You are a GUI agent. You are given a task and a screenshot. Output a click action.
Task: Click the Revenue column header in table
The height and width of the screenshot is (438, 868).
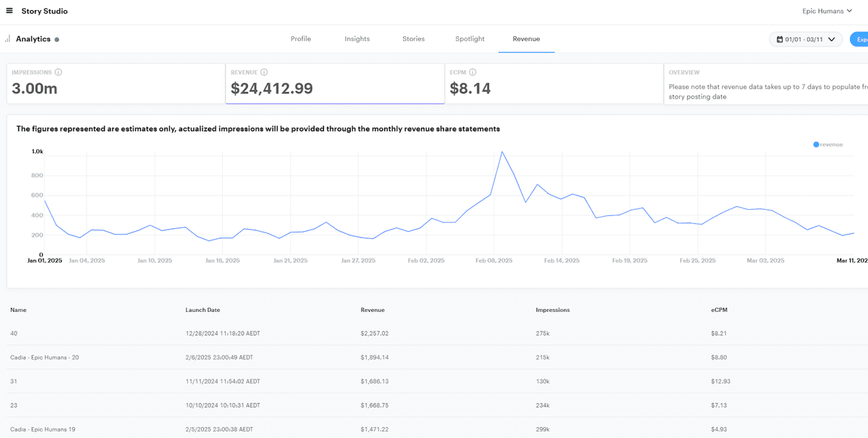click(373, 310)
